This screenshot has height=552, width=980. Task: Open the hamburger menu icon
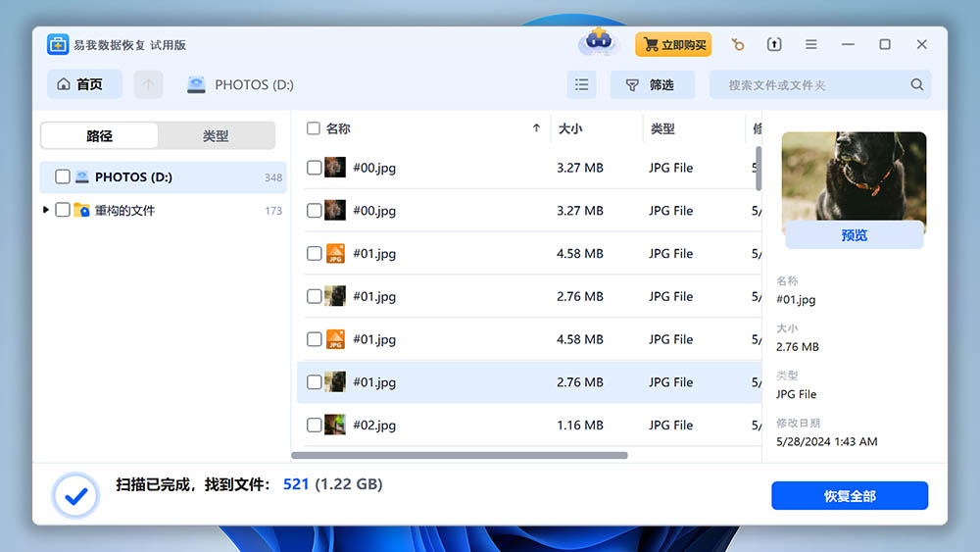[x=811, y=44]
